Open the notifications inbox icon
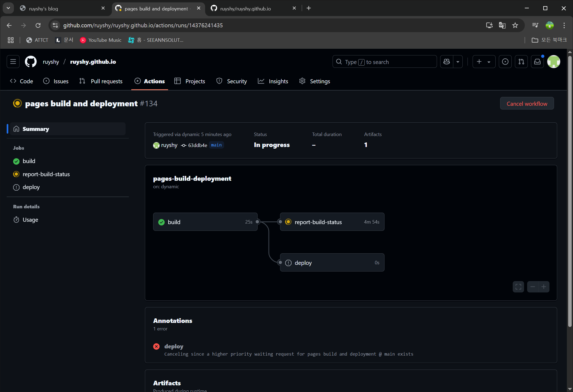The image size is (573, 392). [x=537, y=62]
